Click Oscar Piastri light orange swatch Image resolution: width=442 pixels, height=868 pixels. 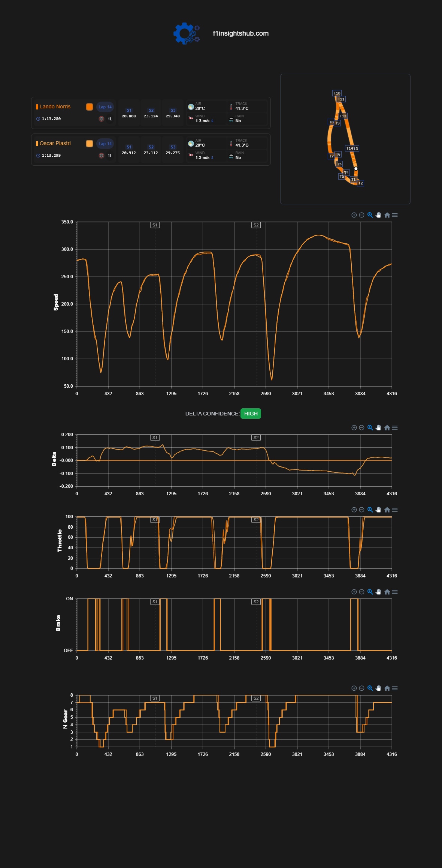(90, 144)
